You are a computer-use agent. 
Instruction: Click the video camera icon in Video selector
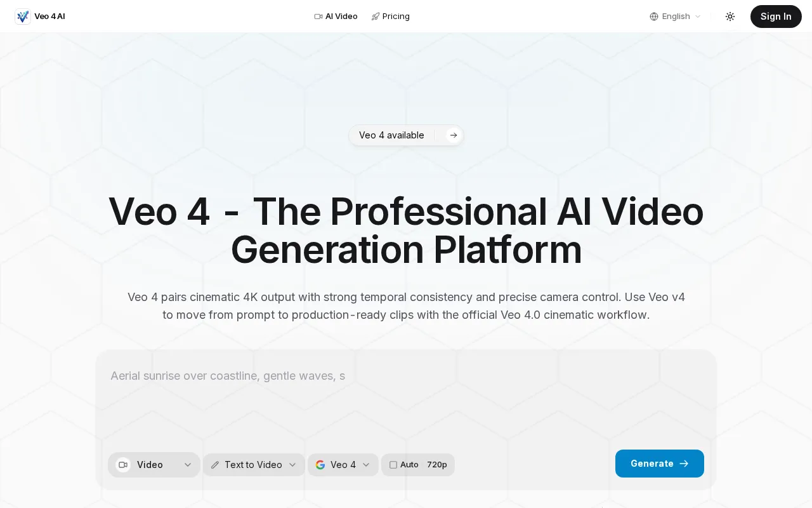point(123,465)
